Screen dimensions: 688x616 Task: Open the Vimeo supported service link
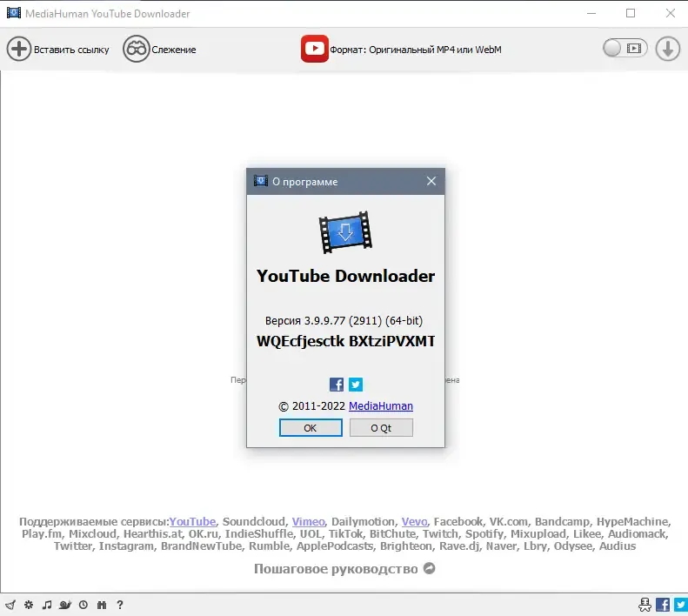[309, 522]
